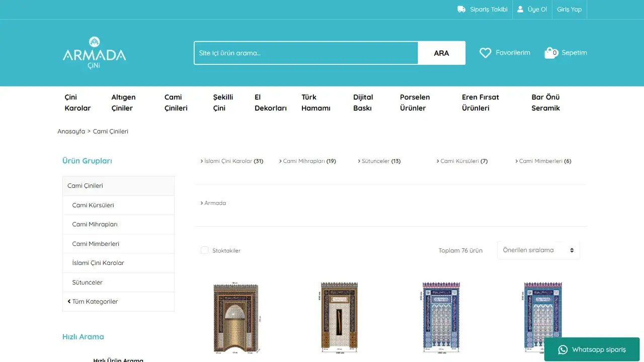Open the Önerilen sıralama sort dropdown
This screenshot has width=644, height=362.
pyautogui.click(x=538, y=250)
